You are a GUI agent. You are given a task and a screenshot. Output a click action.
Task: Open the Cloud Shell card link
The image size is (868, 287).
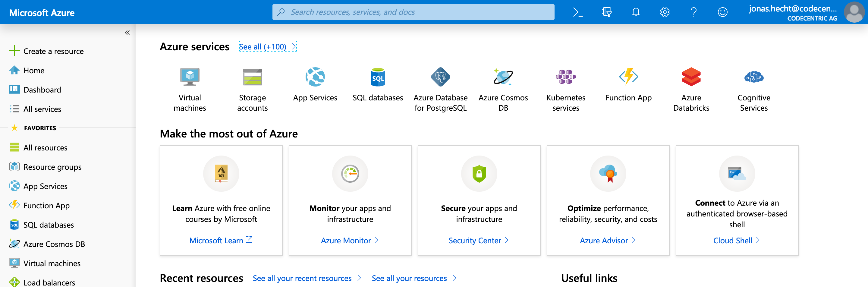tap(737, 240)
